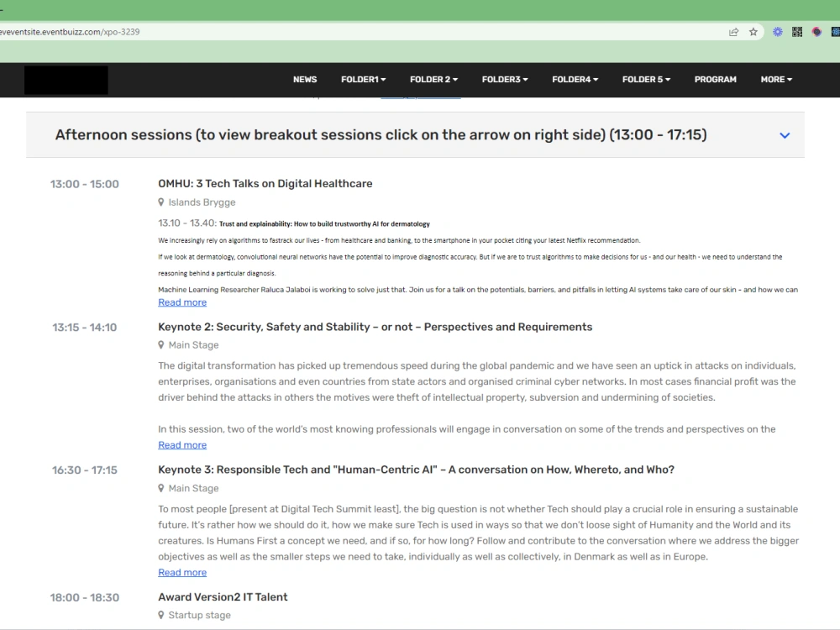Click the share page icon in address bar

point(733,32)
